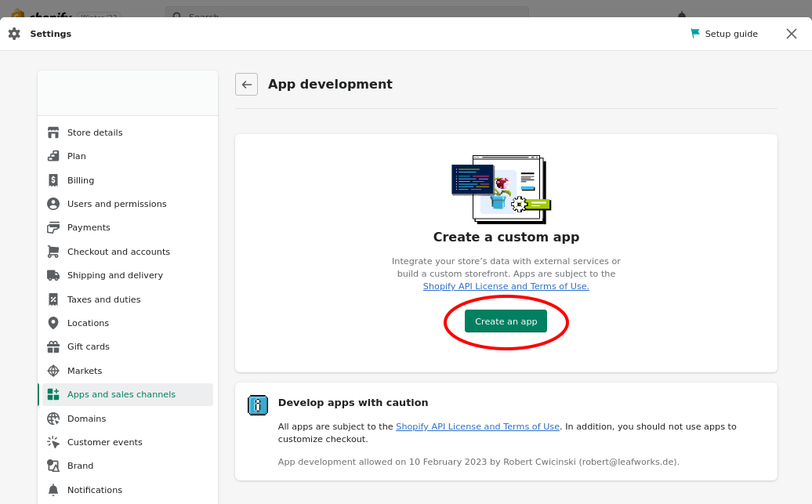Click the blue info icon beside caution notice
This screenshot has width=812, height=504.
pos(258,405)
